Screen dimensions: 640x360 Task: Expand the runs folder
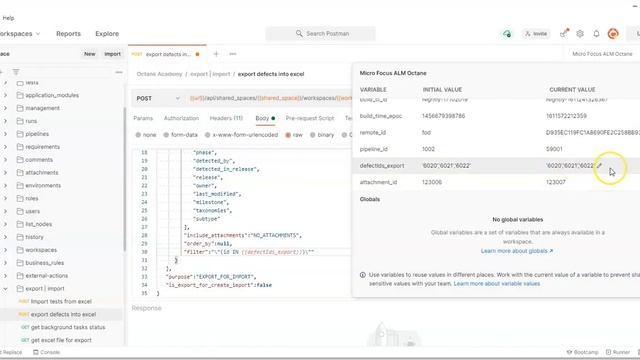[x=5, y=121]
